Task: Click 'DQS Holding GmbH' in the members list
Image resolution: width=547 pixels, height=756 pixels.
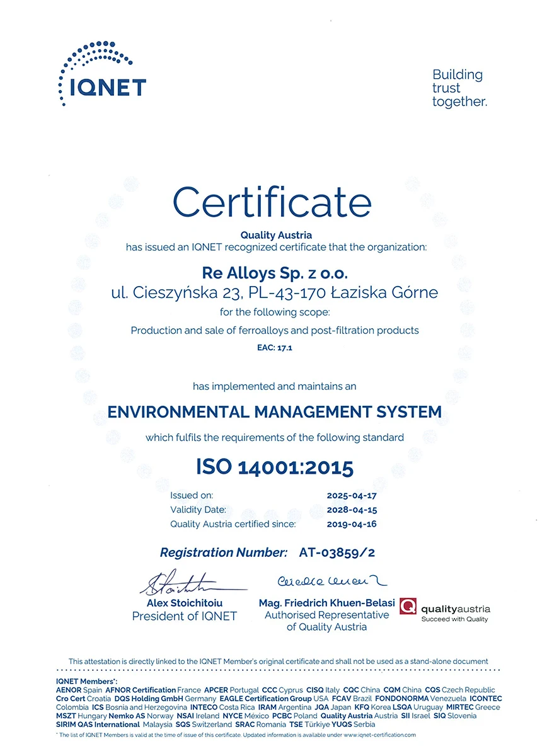Action: [x=149, y=699]
